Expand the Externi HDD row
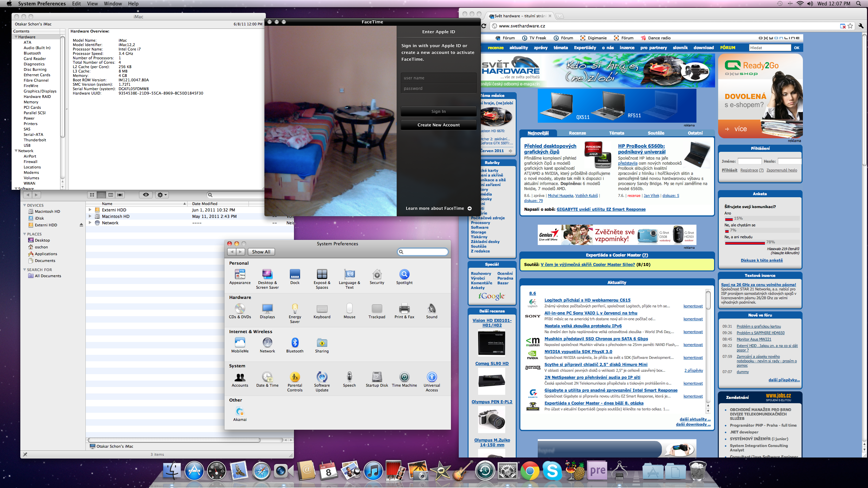This screenshot has height=488, width=868. [90, 210]
